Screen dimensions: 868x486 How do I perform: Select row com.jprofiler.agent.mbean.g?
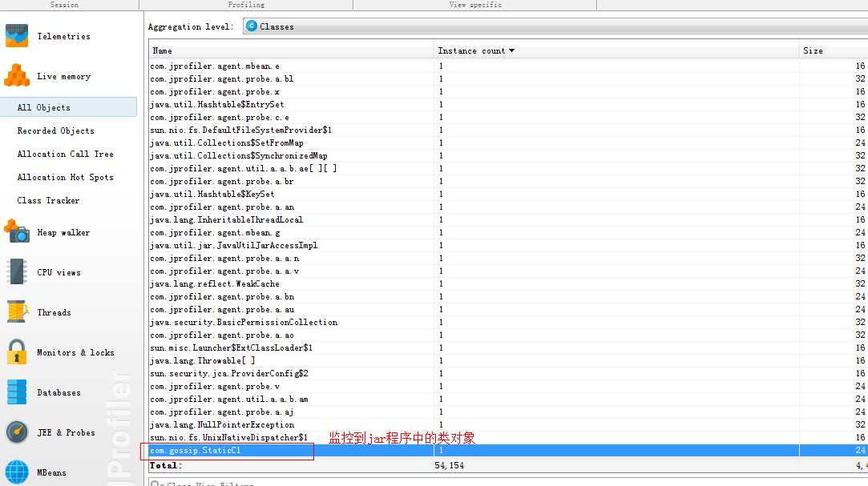pyautogui.click(x=508, y=232)
